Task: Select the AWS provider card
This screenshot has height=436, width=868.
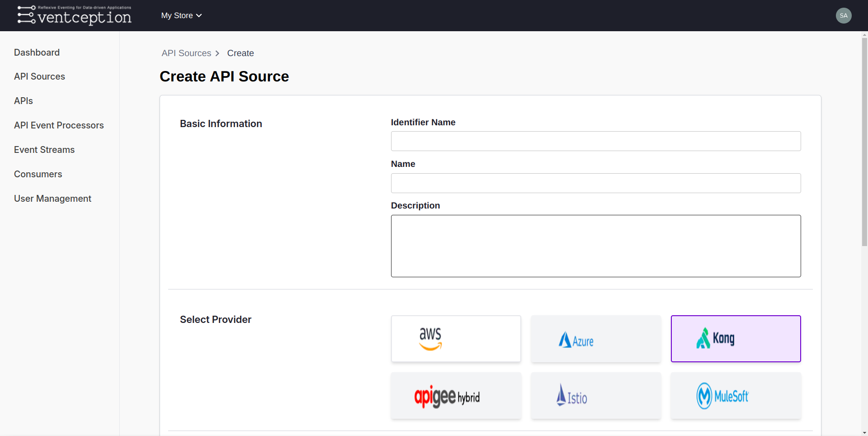Action: pyautogui.click(x=456, y=339)
